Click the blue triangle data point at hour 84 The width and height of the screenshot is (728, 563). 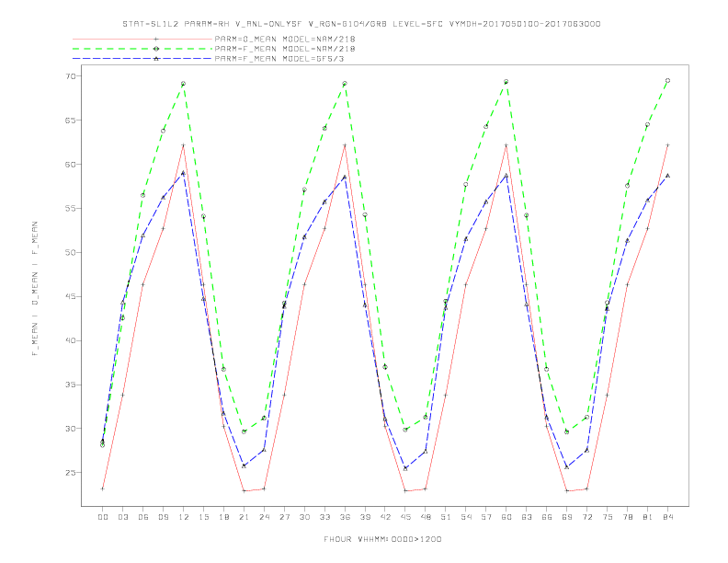click(x=668, y=176)
